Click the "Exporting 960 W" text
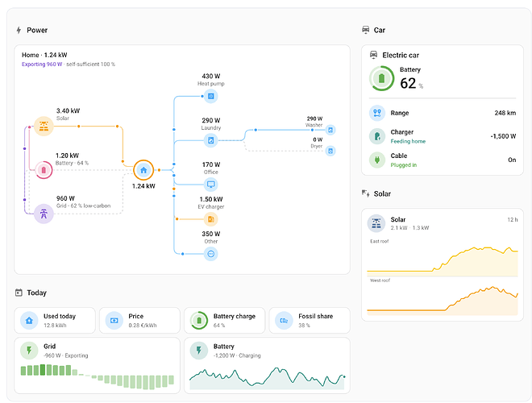This screenshot has height=403, width=532. [x=42, y=64]
